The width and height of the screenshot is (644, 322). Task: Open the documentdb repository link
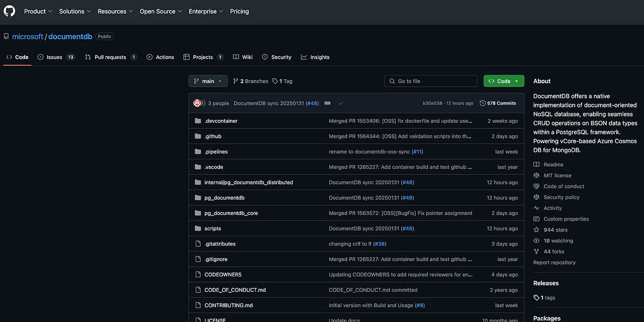coord(70,37)
